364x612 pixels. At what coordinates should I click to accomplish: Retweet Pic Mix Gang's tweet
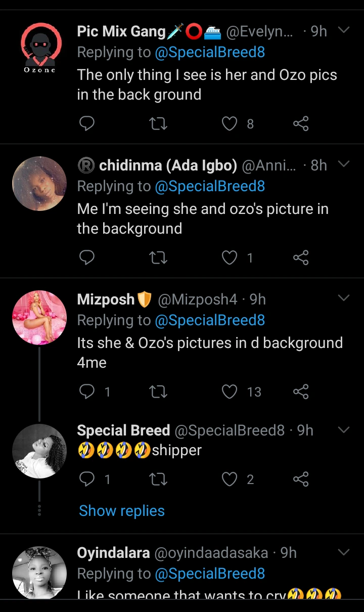(159, 123)
